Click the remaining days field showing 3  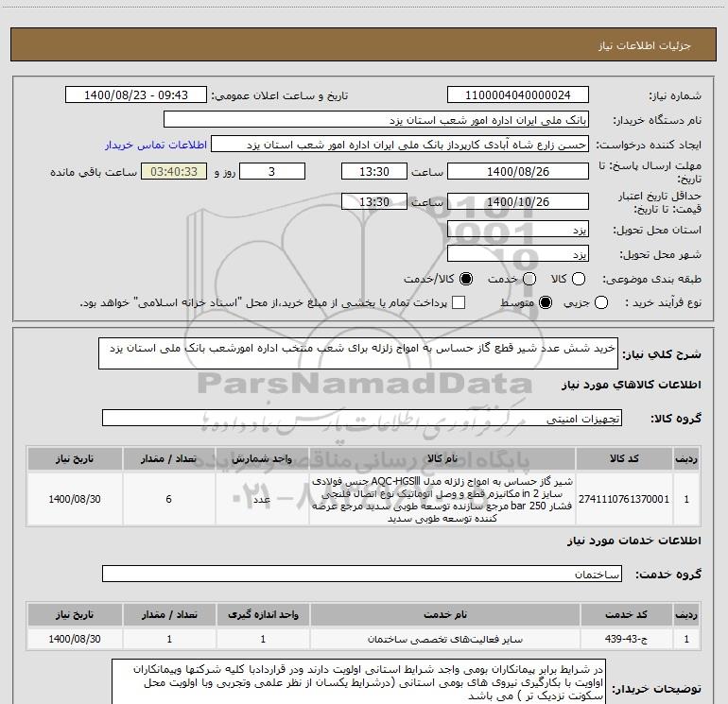pyautogui.click(x=272, y=171)
